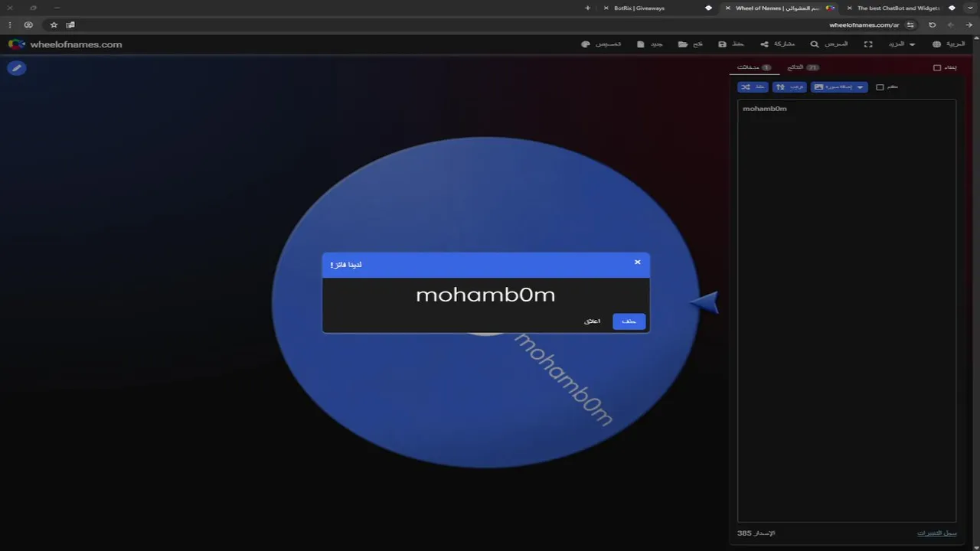
Task: Click the address bar showing wheelofnames.com/ar
Action: pos(864,24)
